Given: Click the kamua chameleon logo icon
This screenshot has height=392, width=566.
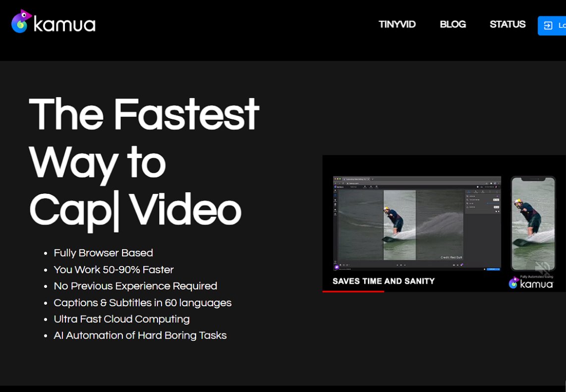Looking at the screenshot, I should tap(21, 21).
